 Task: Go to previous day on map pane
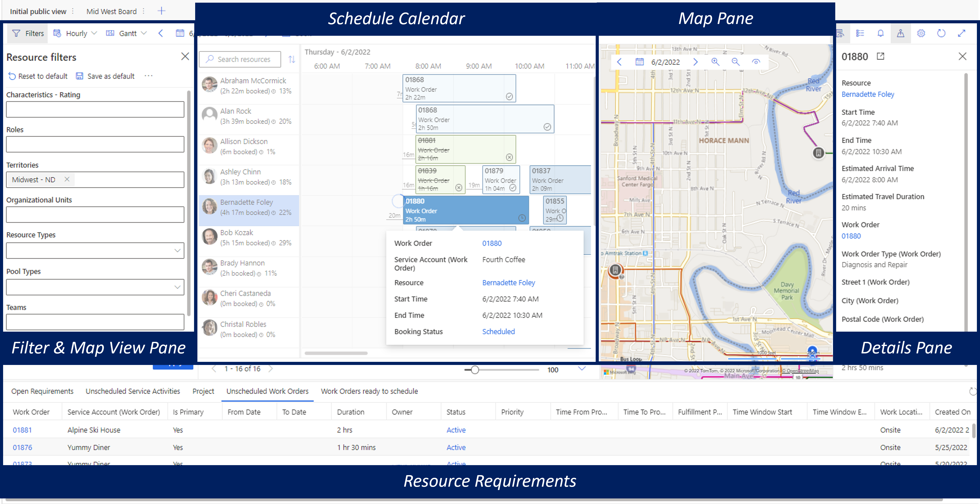619,62
